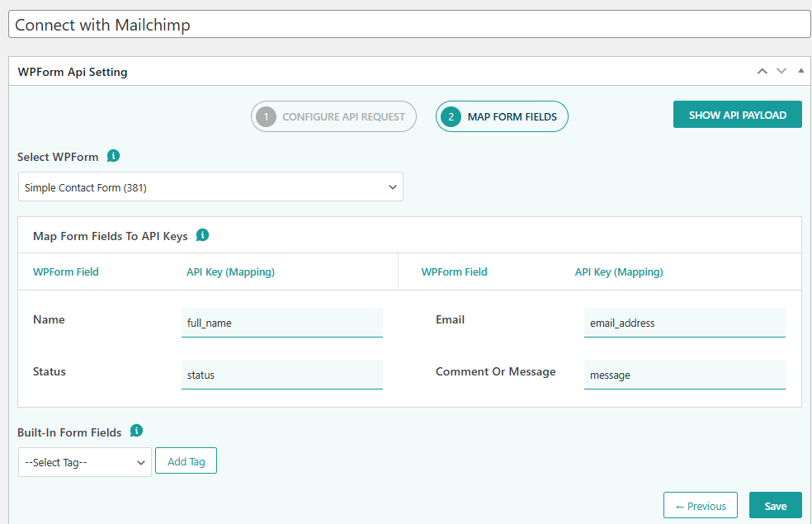Click the down arrow in the WPForm Api Setting header

(x=781, y=71)
